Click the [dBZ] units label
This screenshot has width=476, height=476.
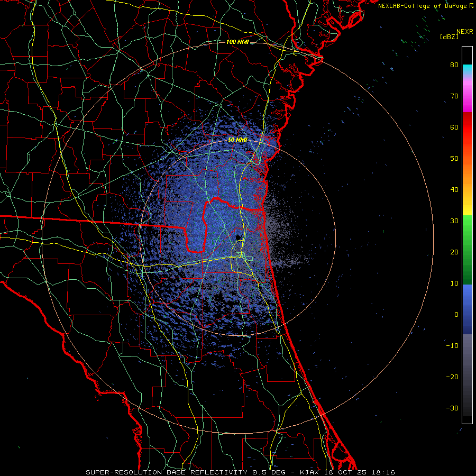point(449,36)
